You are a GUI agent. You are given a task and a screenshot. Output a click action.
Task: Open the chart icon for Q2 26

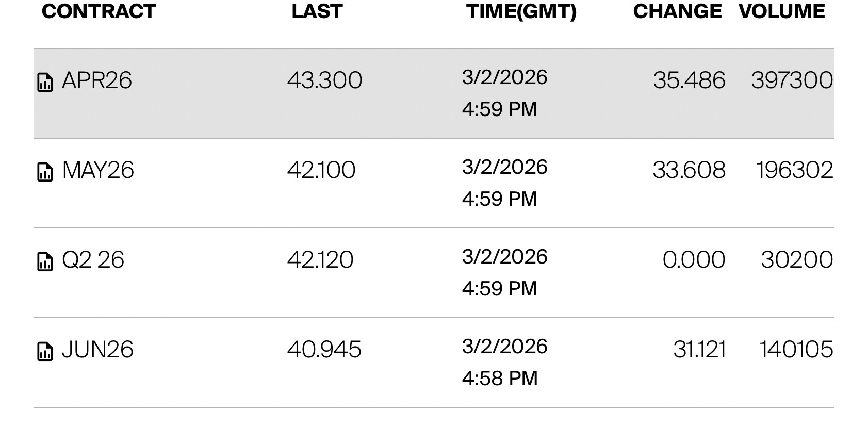pyautogui.click(x=45, y=261)
